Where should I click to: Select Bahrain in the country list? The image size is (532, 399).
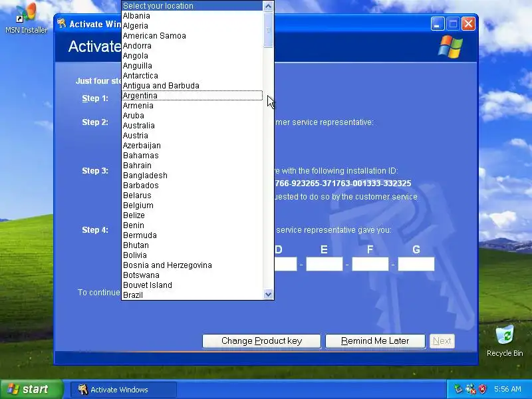click(192, 165)
